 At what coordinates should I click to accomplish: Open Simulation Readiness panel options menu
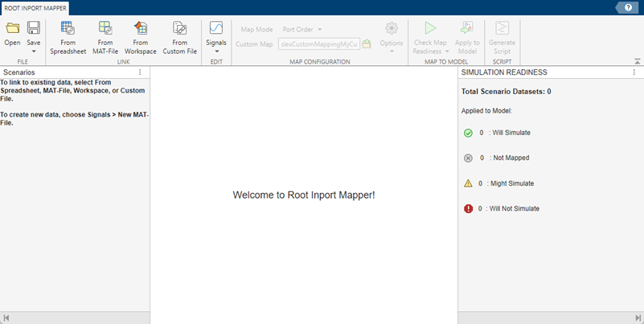pos(634,72)
